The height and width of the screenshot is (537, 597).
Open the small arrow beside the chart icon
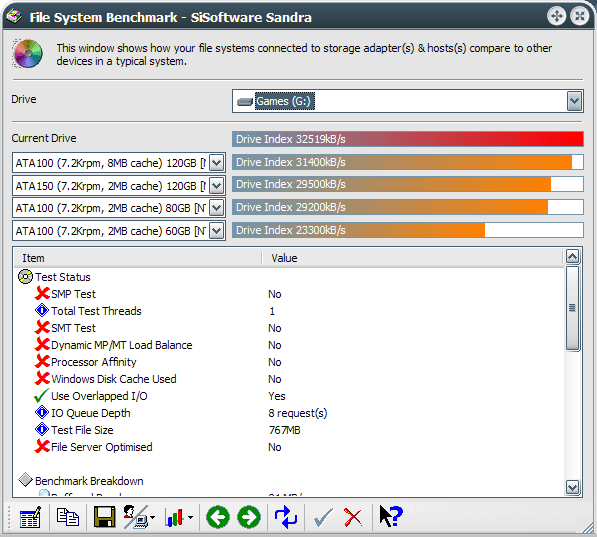coord(190,518)
